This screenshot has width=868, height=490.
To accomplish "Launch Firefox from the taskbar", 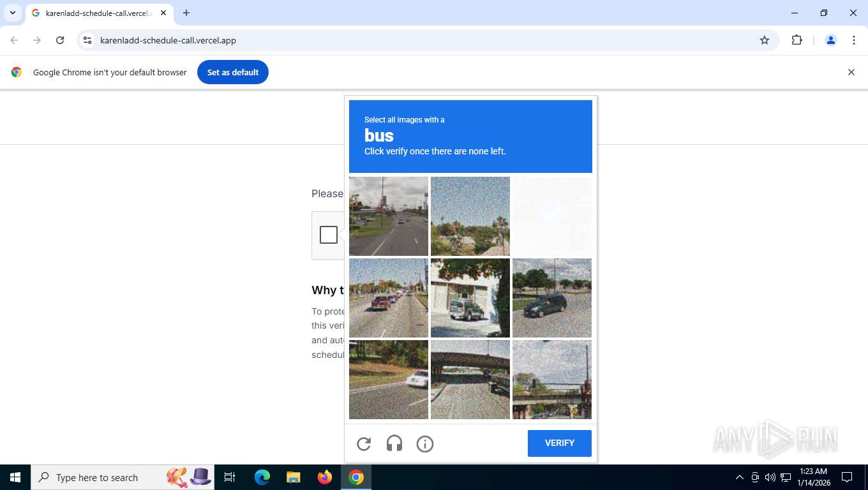I will [x=325, y=477].
